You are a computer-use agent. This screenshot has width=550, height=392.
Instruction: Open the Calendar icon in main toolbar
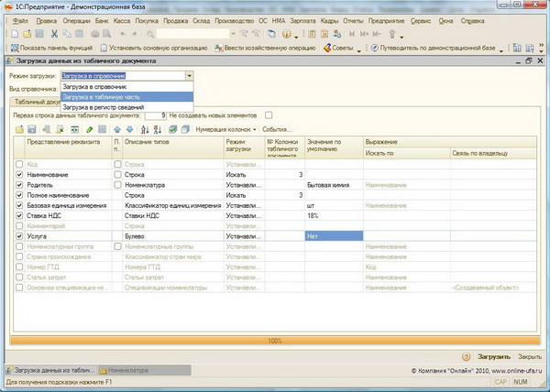pyautogui.click(x=324, y=34)
